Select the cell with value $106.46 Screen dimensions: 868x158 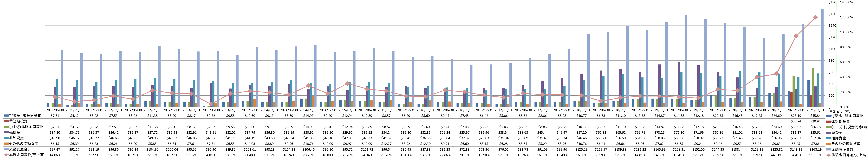pyautogui.click(x=309, y=149)
